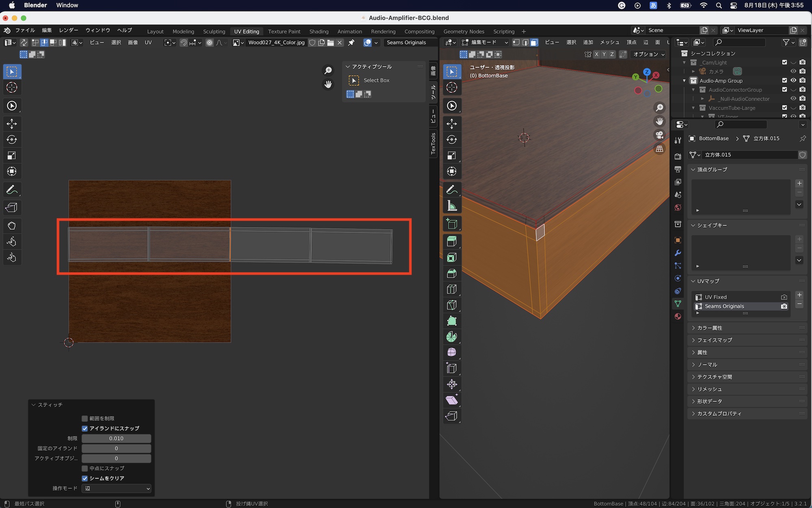Collapse the Audio-Amp Group tree item
Image resolution: width=812 pixels, height=508 pixels.
(x=684, y=80)
